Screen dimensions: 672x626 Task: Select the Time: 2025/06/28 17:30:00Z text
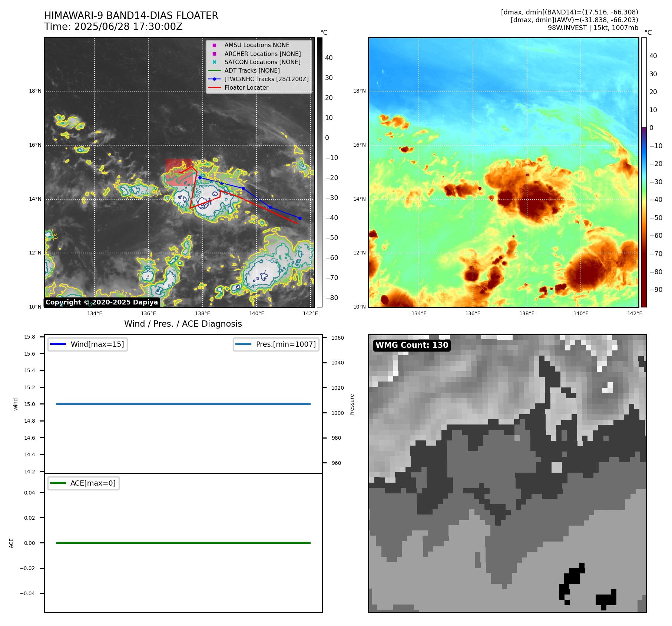pyautogui.click(x=113, y=27)
